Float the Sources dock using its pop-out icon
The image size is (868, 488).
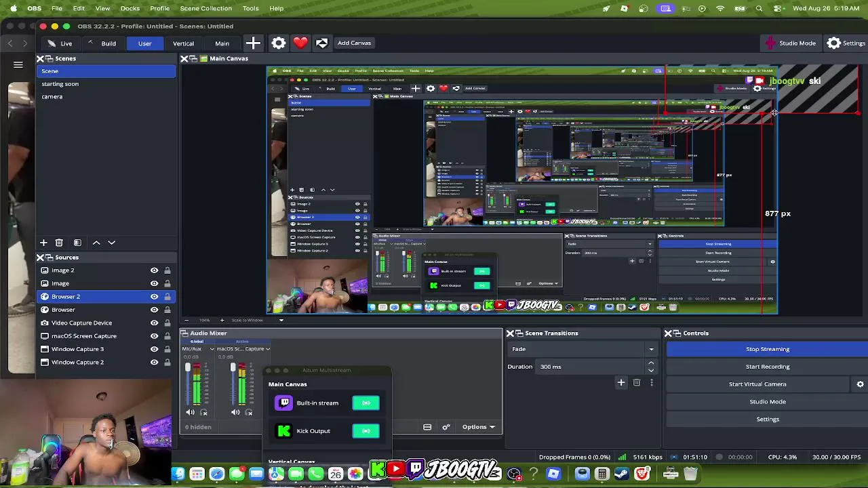(x=50, y=258)
